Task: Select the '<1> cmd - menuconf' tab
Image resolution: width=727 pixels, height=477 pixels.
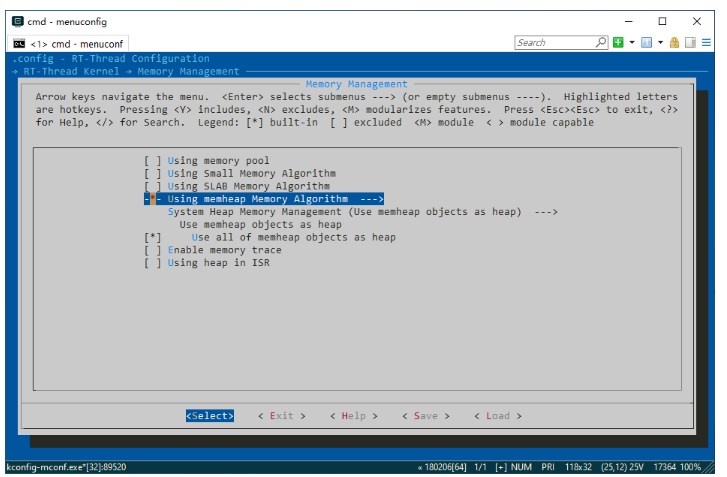Action: (x=68, y=44)
